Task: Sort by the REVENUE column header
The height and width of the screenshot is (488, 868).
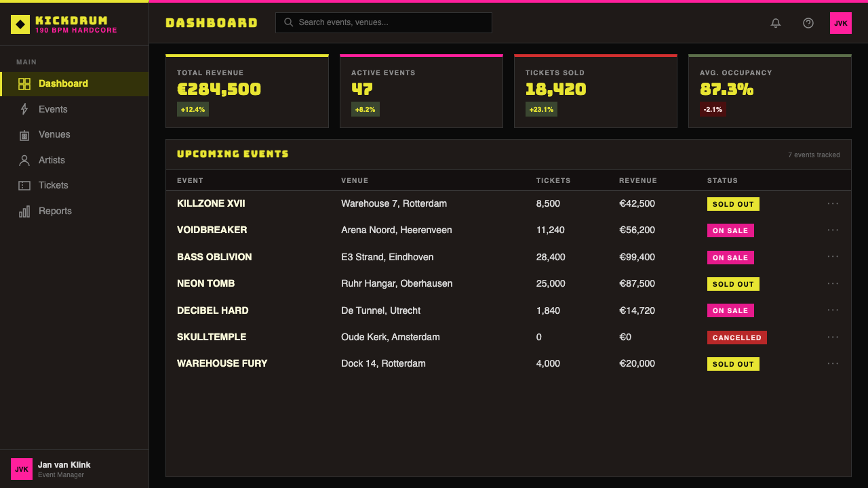Action: (x=638, y=181)
